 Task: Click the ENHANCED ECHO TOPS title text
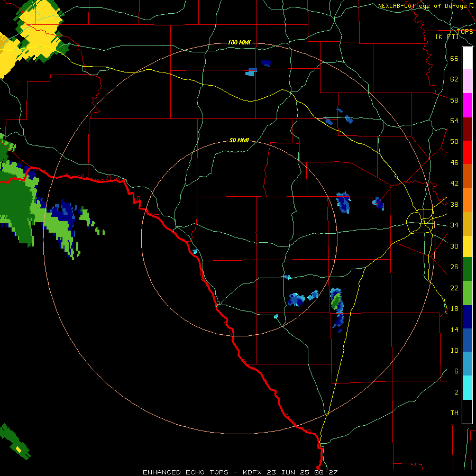point(186,472)
